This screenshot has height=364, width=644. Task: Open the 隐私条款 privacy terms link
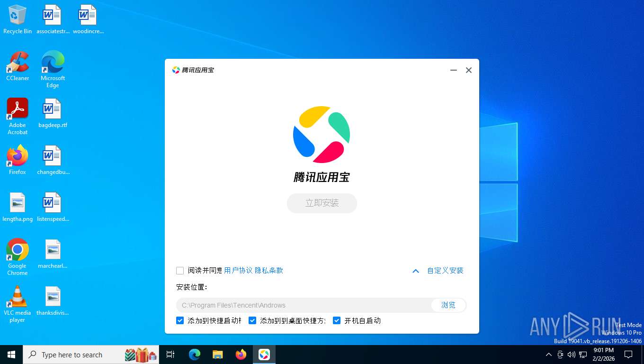(269, 271)
